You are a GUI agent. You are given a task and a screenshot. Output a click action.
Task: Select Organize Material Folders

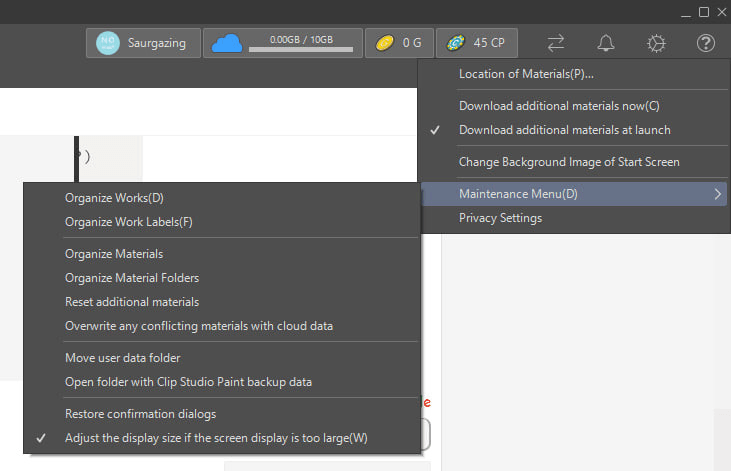click(222, 278)
